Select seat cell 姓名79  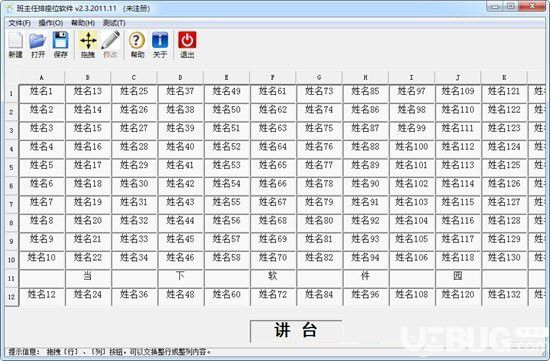coord(319,205)
